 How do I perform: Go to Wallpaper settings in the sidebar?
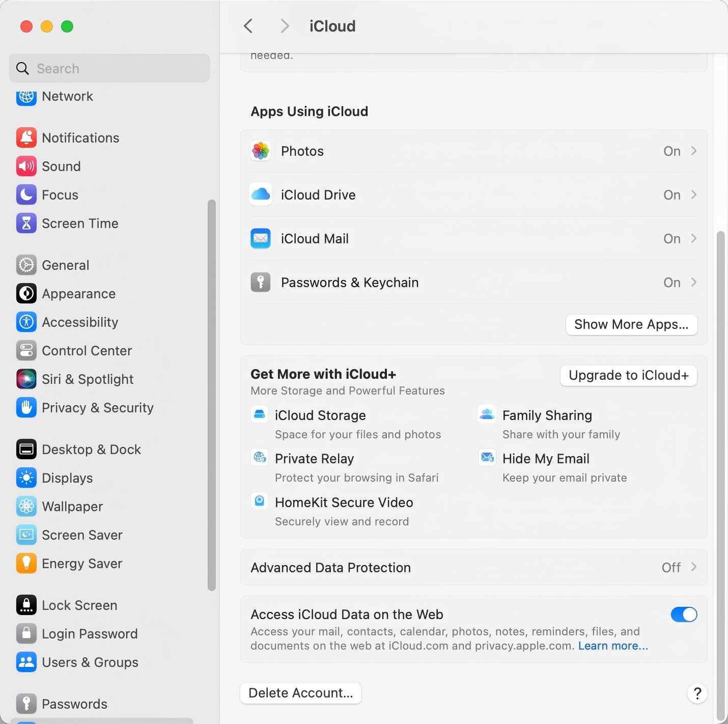pos(72,507)
